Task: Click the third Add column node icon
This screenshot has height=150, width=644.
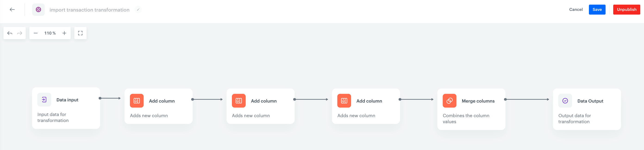Action: [x=344, y=101]
